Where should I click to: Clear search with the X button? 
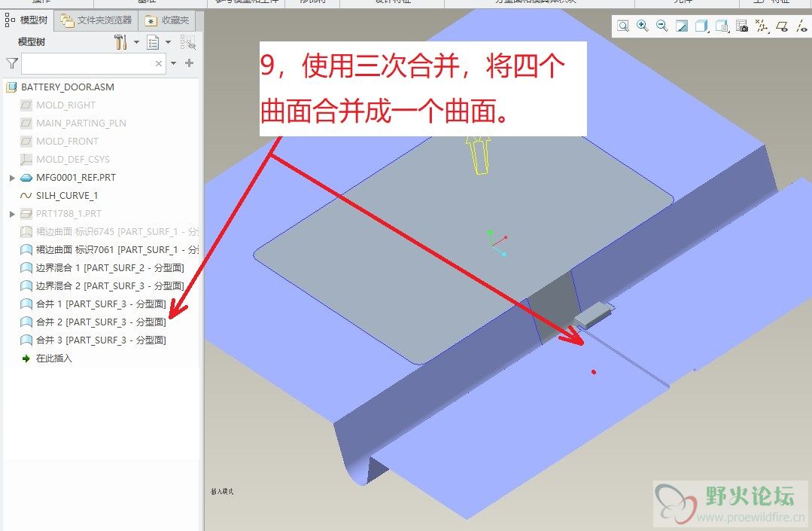[159, 63]
